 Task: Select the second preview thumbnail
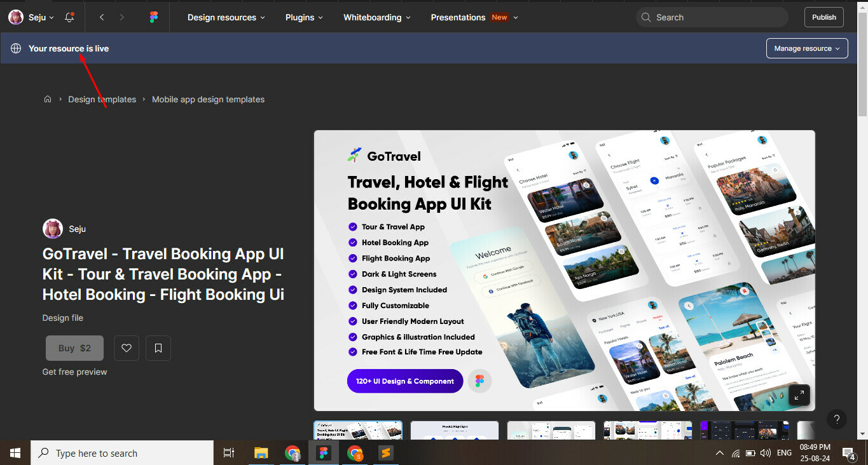pyautogui.click(x=455, y=430)
